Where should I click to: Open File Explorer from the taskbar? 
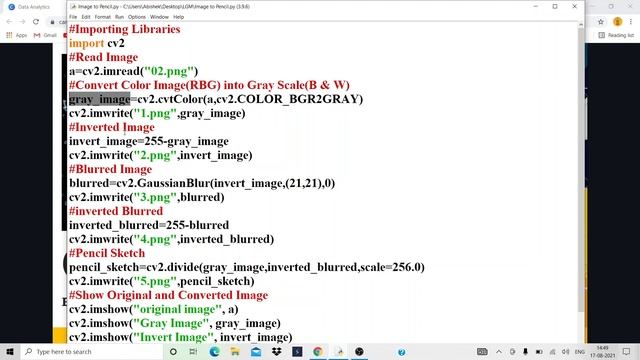click(235, 351)
